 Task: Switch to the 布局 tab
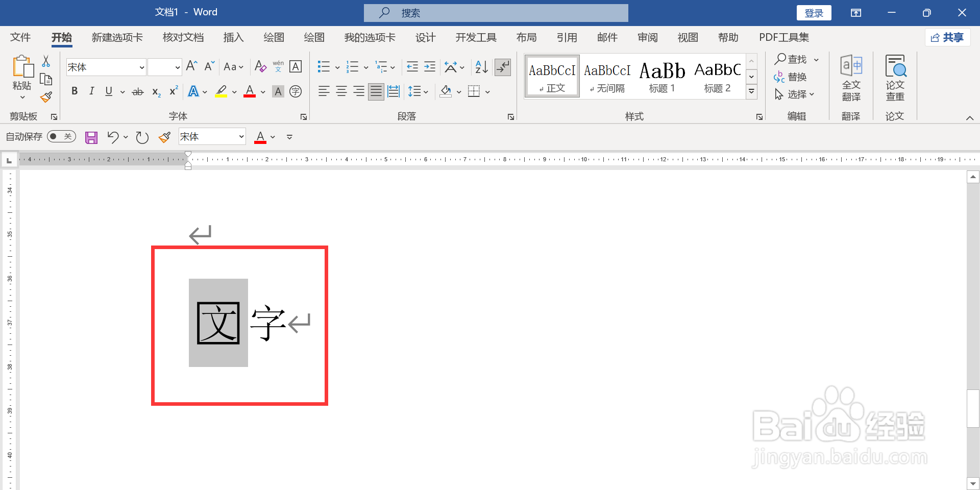[526, 37]
